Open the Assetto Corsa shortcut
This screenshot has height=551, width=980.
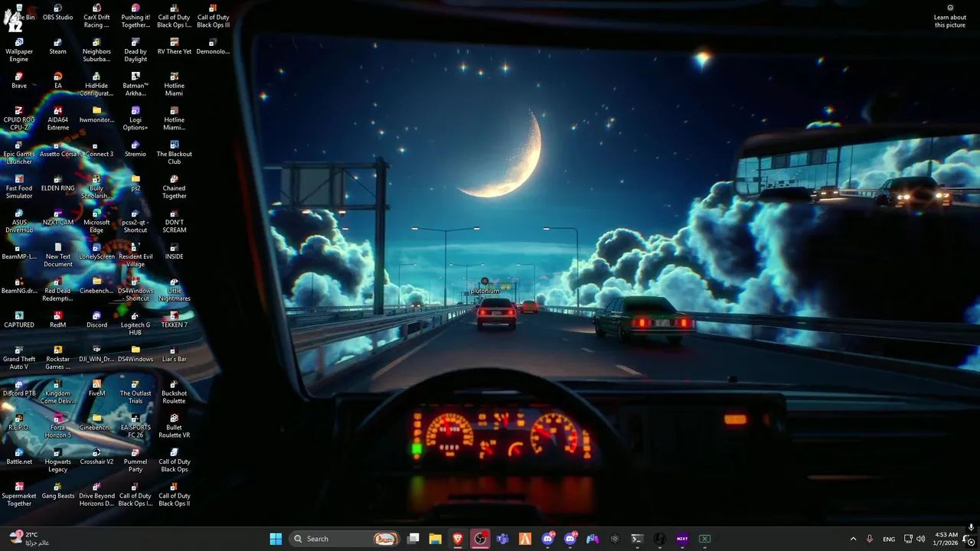click(x=57, y=149)
